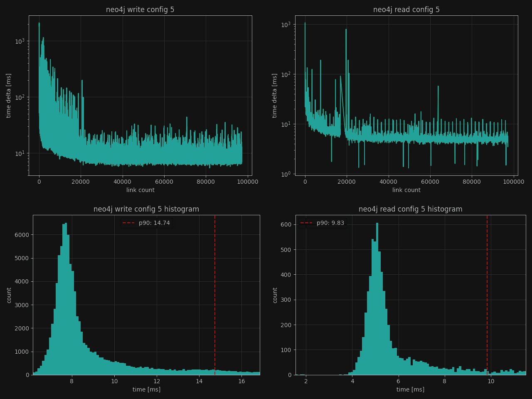Click the 100000 tick on write line chart
Viewport: 532px width, 399px height.
point(248,182)
